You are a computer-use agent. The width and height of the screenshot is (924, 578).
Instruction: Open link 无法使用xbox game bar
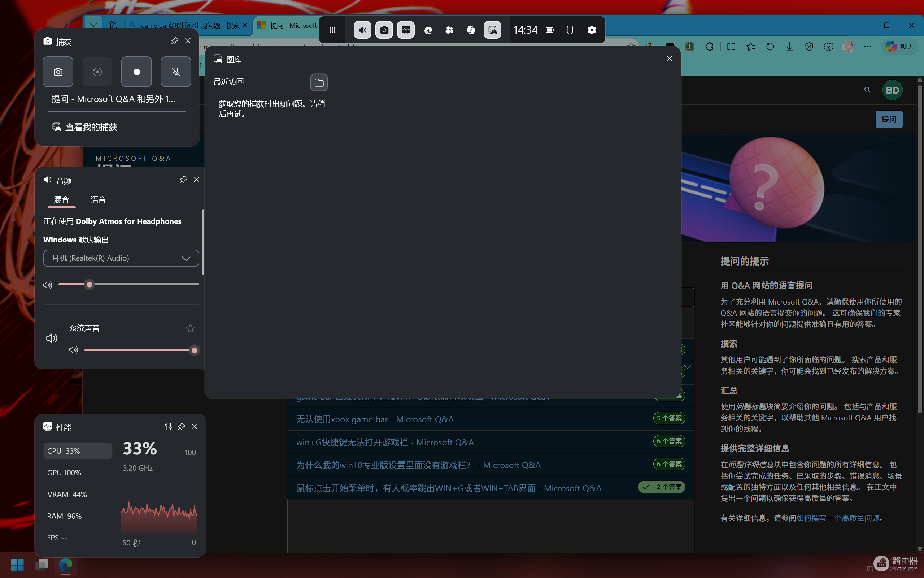tap(375, 419)
